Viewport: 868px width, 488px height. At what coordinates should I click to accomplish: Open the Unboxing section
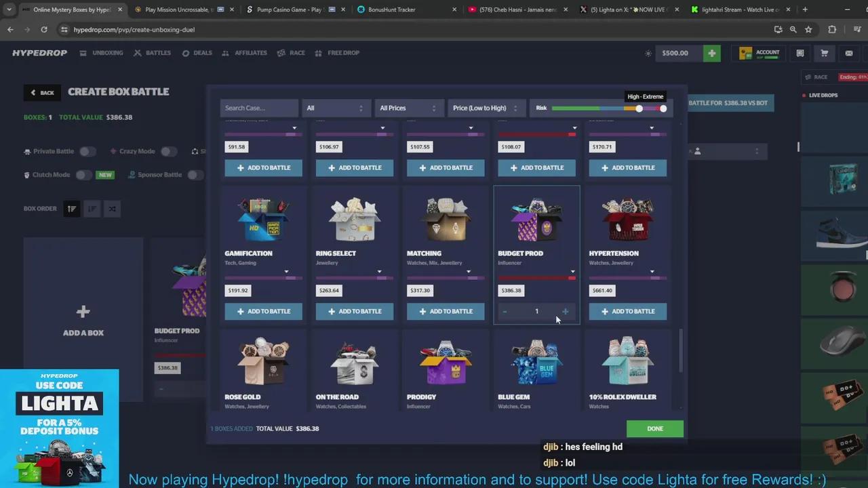click(101, 53)
